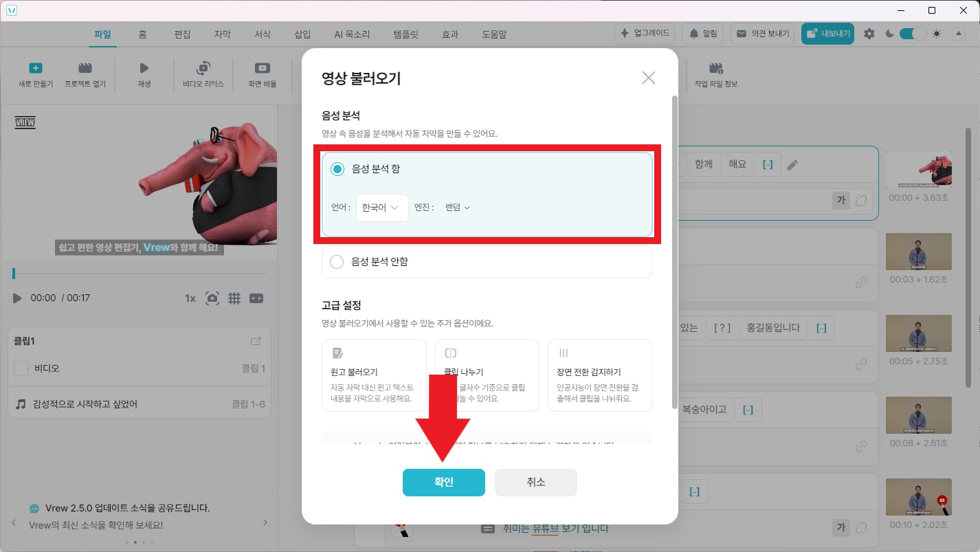This screenshot has height=552, width=980.
Task: Toggle the dark mode switch
Action: (x=913, y=34)
